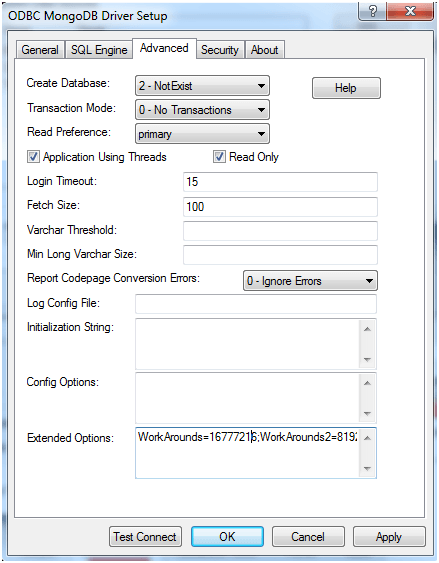Open the SQL Engine tab
The height and width of the screenshot is (563, 439).
tap(99, 50)
